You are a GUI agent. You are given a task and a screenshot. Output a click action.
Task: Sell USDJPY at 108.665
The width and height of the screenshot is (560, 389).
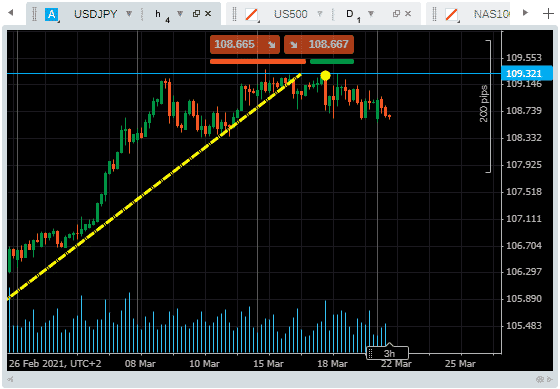(x=245, y=44)
